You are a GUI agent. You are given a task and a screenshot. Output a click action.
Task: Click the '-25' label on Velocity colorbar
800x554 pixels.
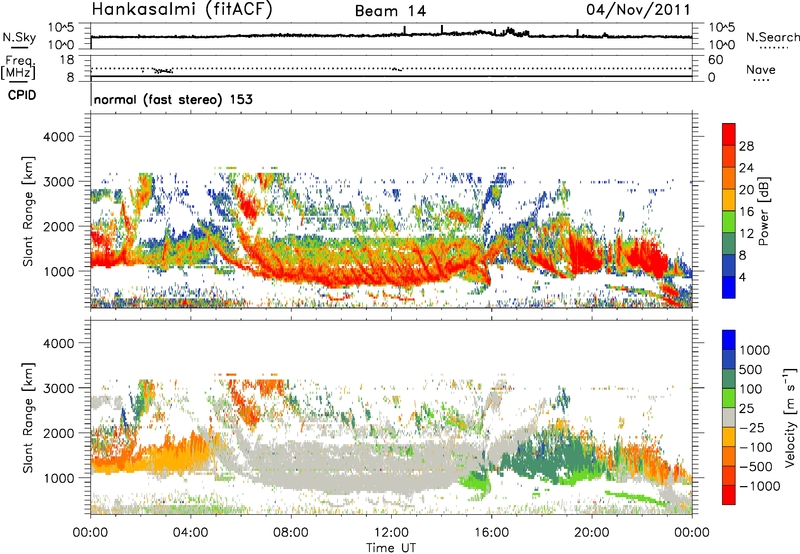(754, 427)
